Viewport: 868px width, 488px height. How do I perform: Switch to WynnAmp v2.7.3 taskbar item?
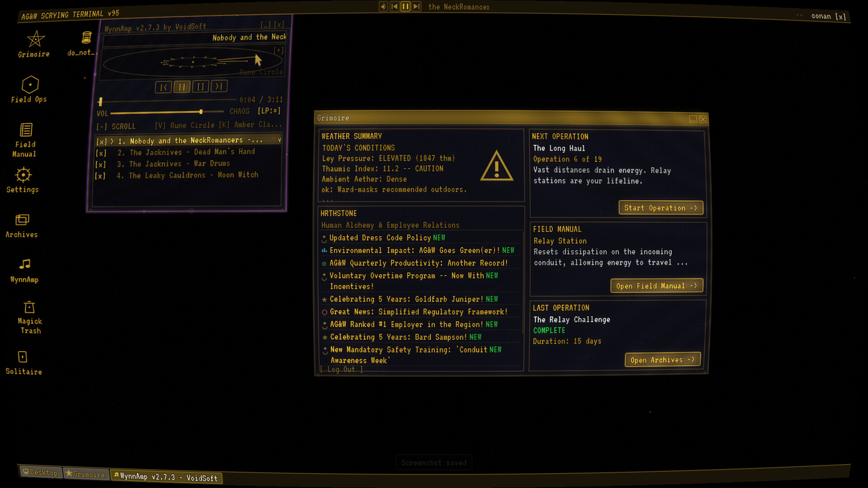(165, 477)
